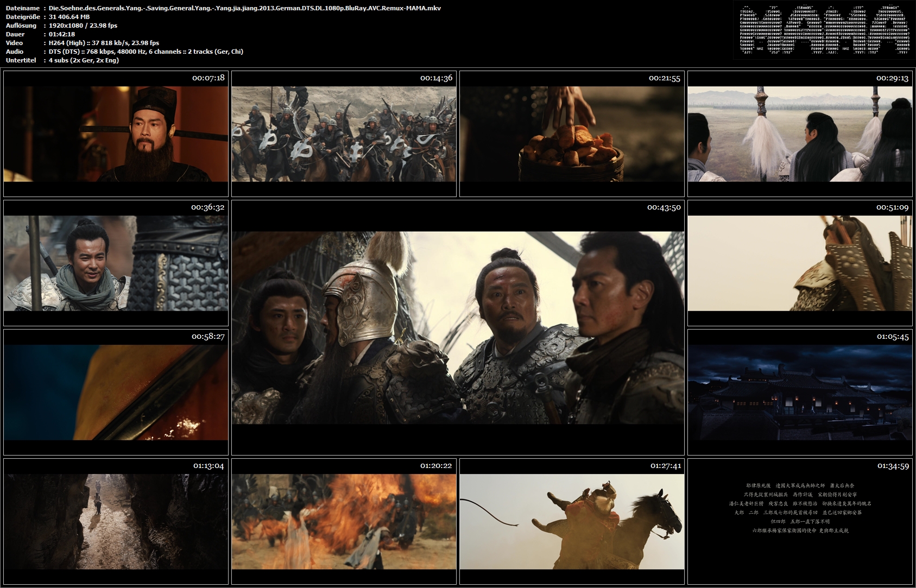Screen dimensions: 916x588
Task: Open the canyon thumbnail at 01:13:04
Action: coord(116,521)
